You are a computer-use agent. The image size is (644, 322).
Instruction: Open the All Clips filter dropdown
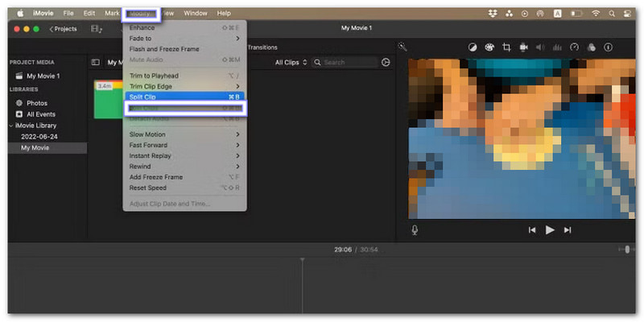pyautogui.click(x=291, y=62)
